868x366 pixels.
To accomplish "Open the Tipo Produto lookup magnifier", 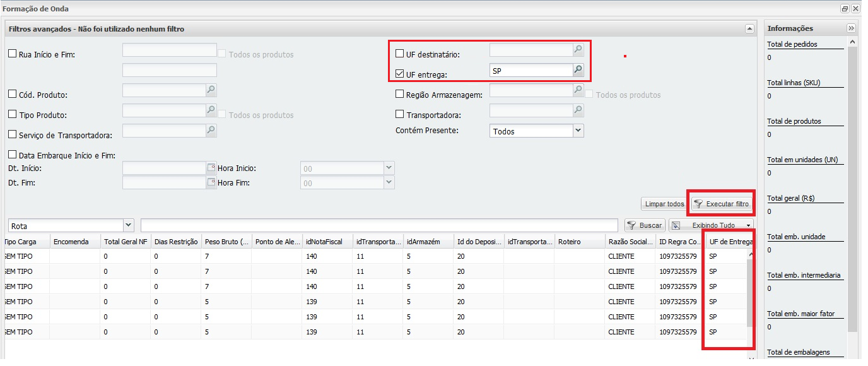I will (211, 110).
